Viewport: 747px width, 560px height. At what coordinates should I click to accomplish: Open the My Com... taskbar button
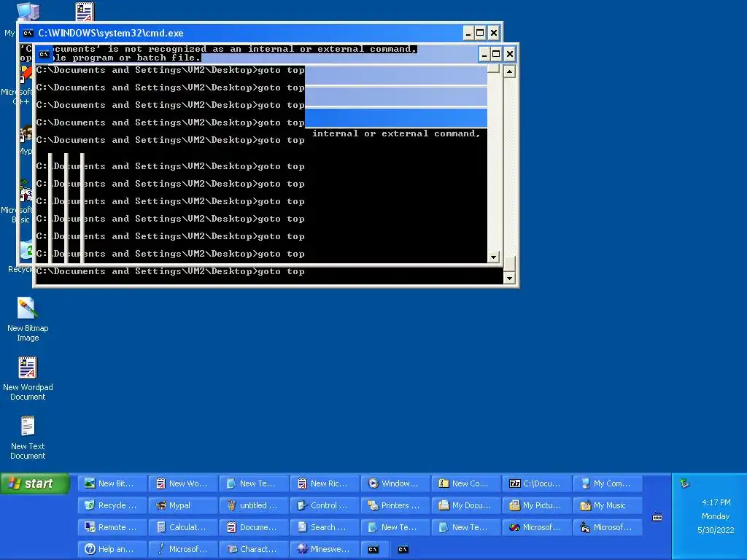pos(608,483)
